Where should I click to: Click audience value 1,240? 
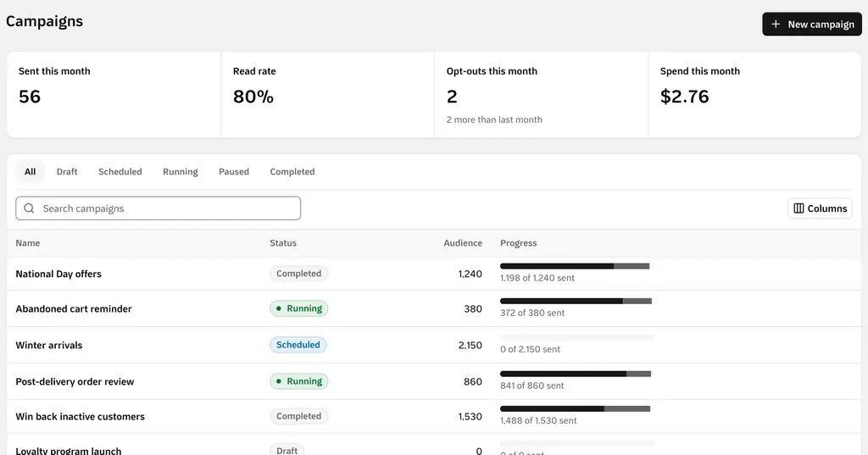(x=470, y=274)
